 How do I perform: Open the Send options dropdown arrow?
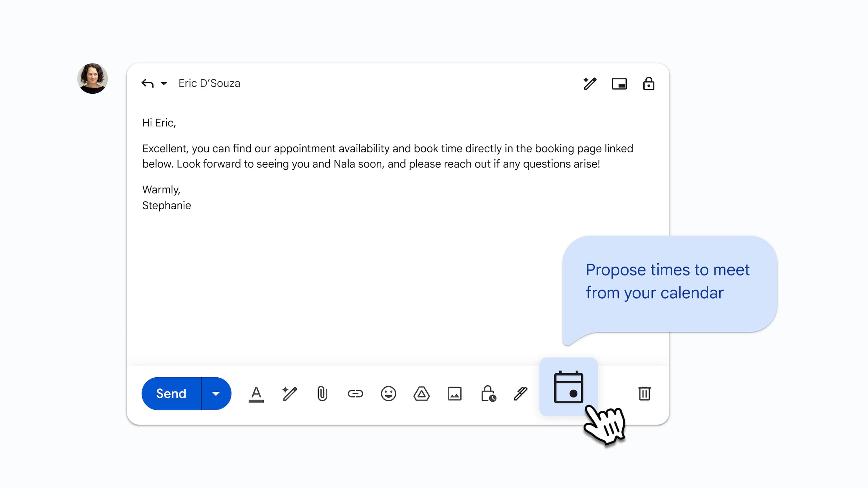[216, 393]
